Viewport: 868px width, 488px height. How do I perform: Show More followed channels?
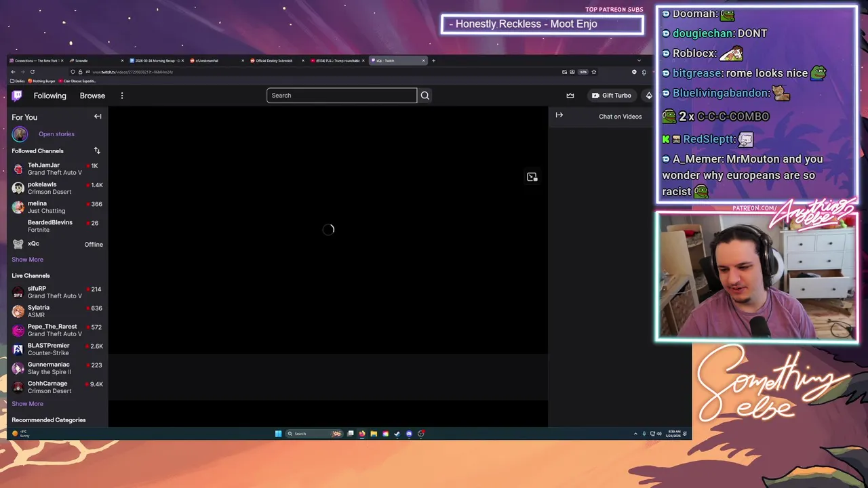click(x=27, y=260)
